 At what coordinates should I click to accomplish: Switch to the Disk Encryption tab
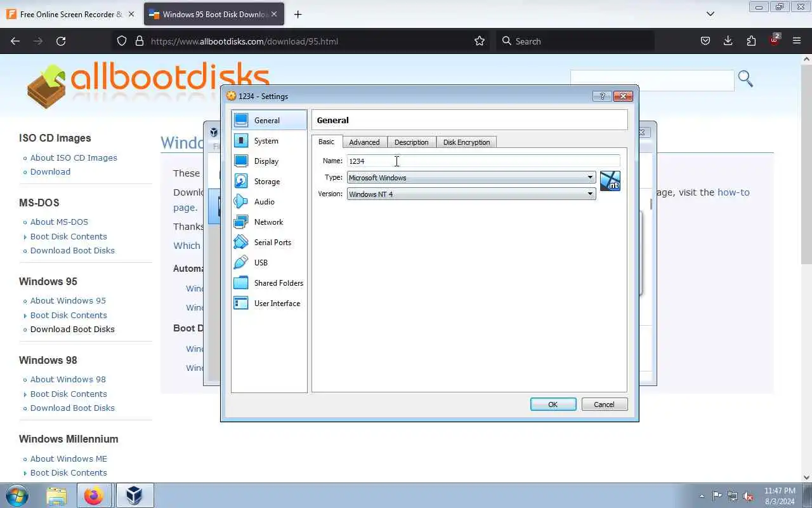click(466, 142)
